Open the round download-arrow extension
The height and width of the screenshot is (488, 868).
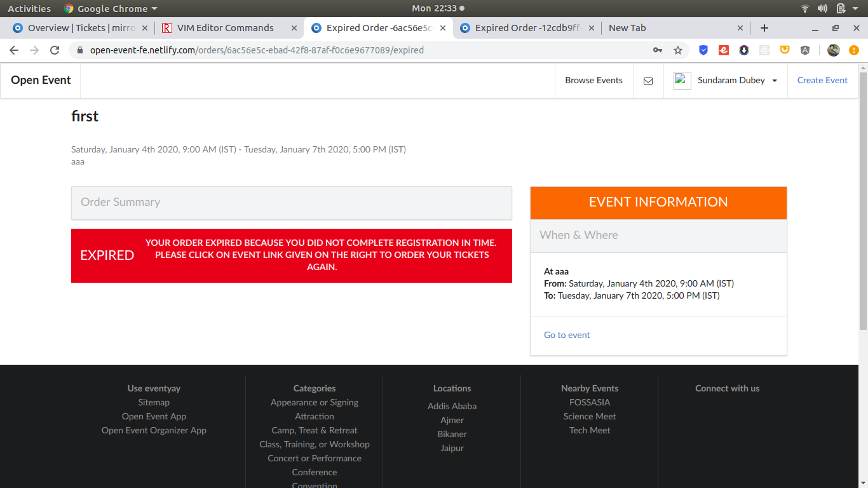[744, 50]
